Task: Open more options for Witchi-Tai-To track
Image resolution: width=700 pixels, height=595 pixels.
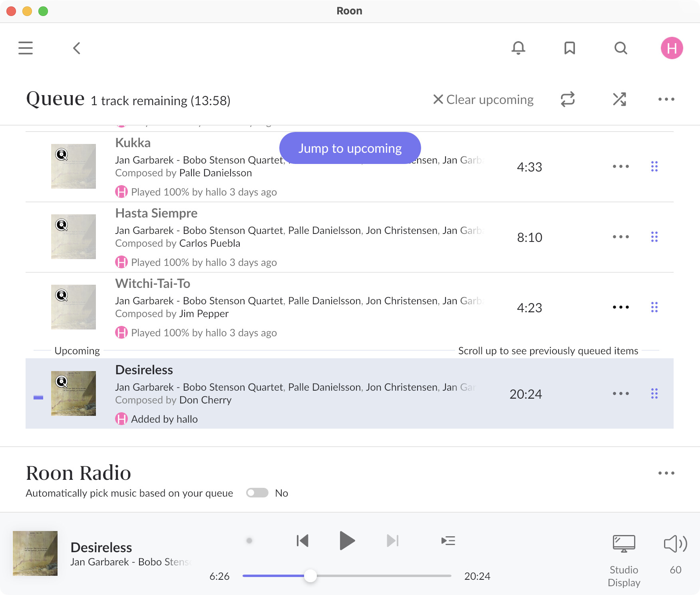Action: point(620,307)
